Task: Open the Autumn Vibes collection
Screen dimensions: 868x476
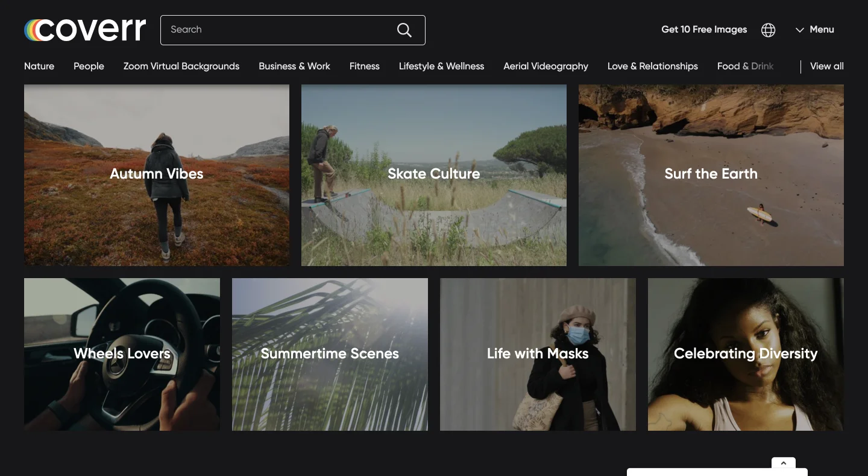Action: 157,174
